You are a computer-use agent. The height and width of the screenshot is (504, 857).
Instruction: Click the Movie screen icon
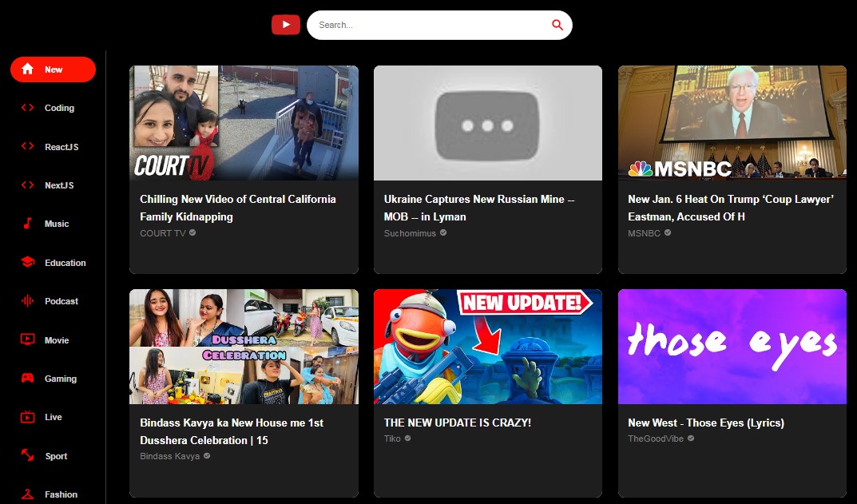pyautogui.click(x=27, y=339)
